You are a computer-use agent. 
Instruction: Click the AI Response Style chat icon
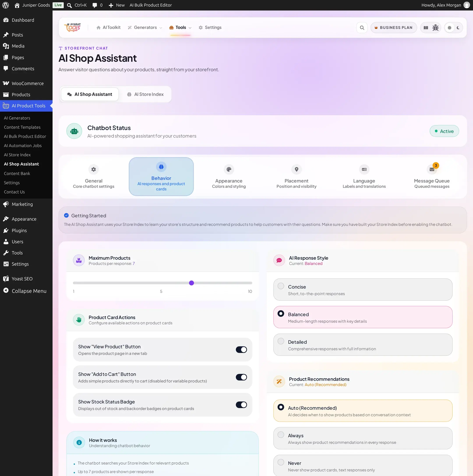pyautogui.click(x=279, y=260)
